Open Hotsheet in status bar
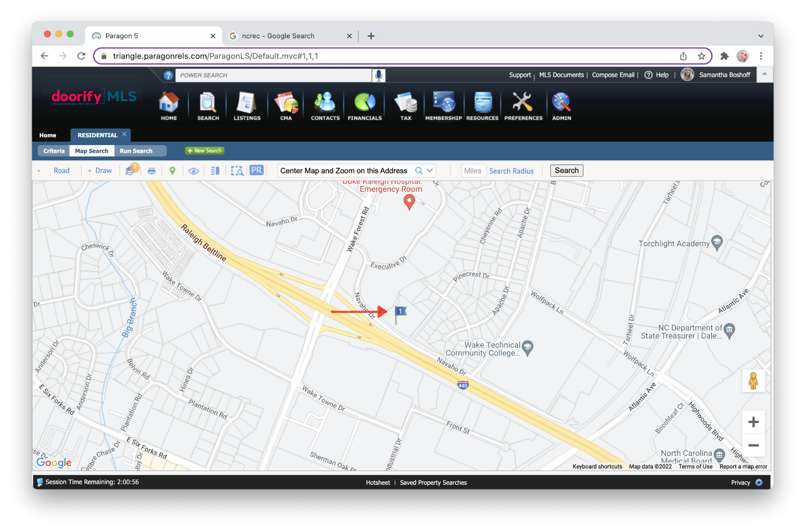Viewport: 806px width, 532px height. [x=378, y=483]
